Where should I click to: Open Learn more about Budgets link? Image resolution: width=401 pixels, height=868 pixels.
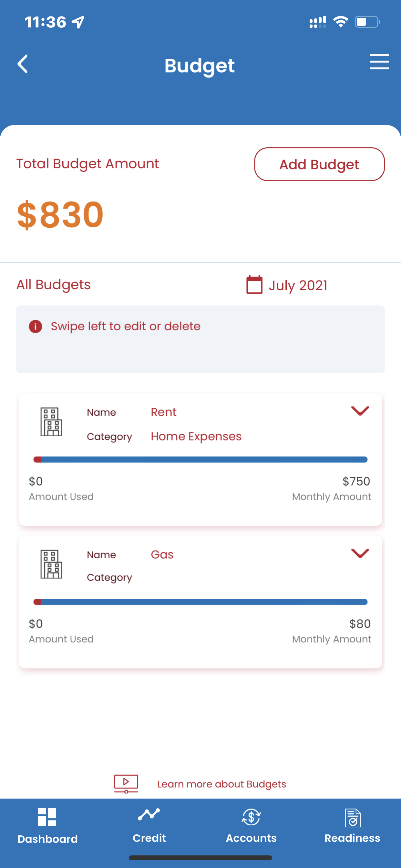coord(222,784)
